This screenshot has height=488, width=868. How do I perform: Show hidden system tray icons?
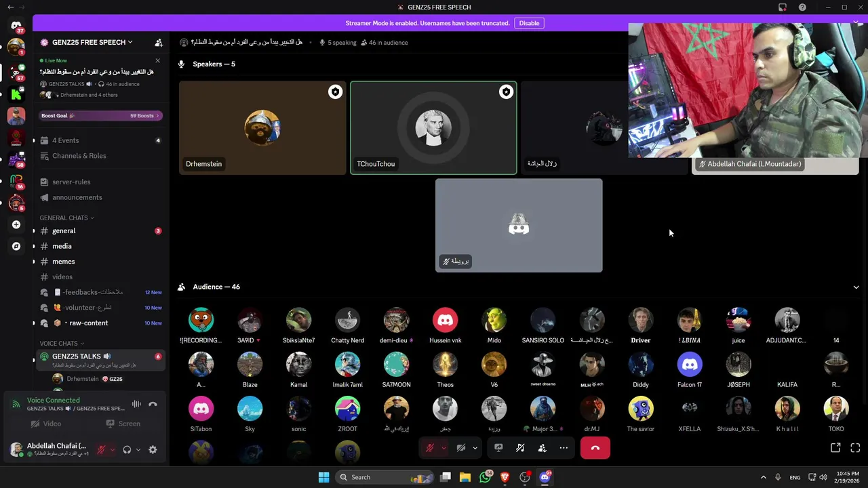[763, 477]
